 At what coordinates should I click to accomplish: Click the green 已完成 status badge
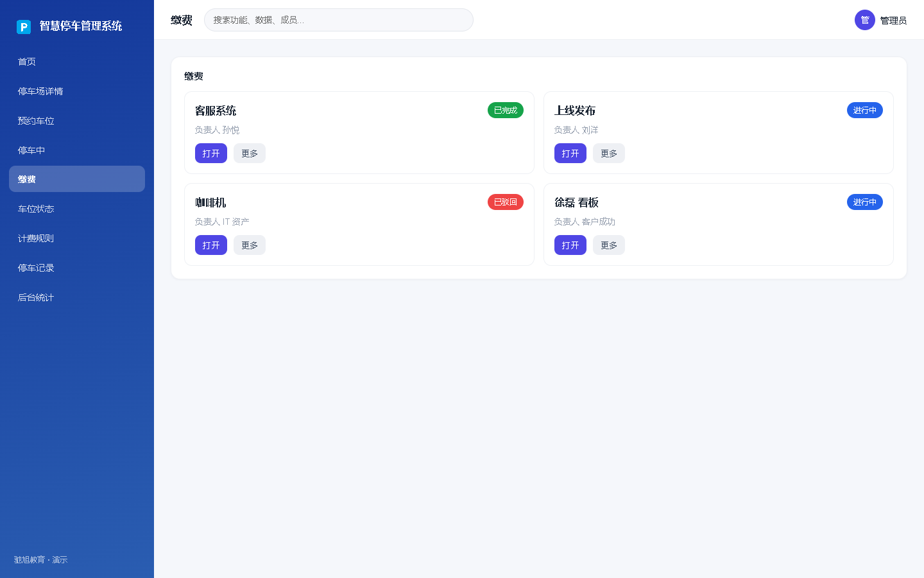click(x=506, y=110)
